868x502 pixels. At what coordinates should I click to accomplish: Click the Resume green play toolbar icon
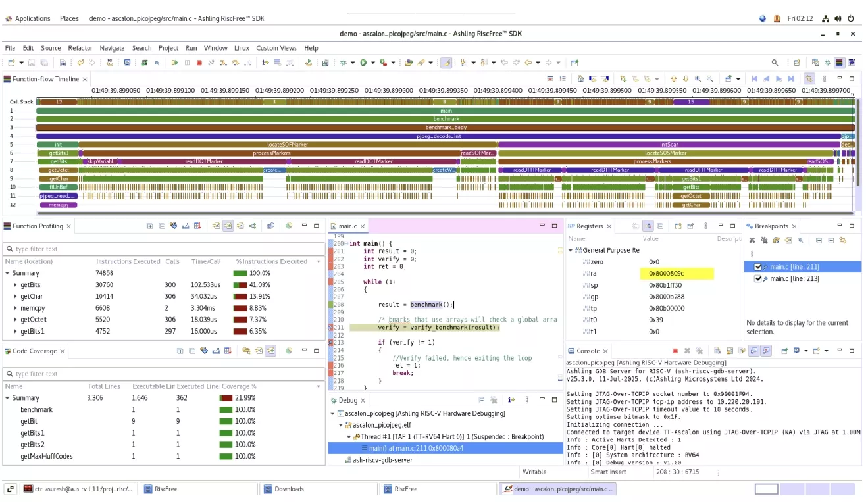click(175, 63)
